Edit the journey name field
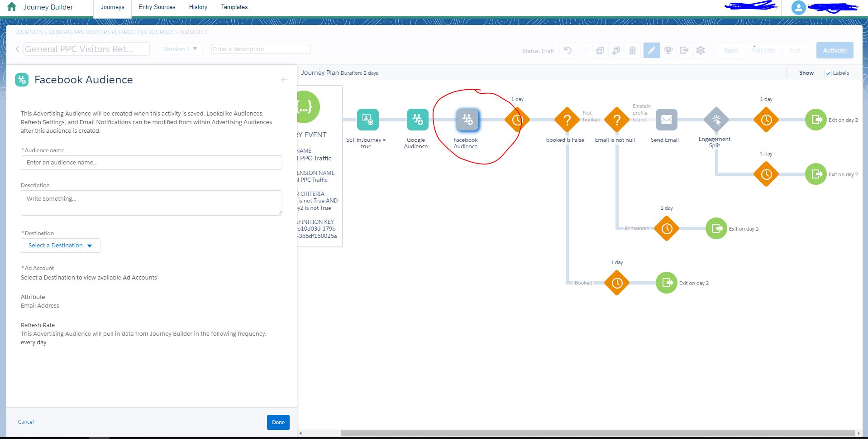The width and height of the screenshot is (868, 439). click(x=86, y=49)
